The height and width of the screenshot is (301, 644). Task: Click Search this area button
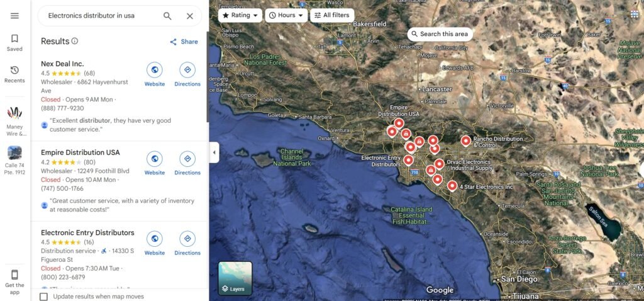click(x=440, y=34)
